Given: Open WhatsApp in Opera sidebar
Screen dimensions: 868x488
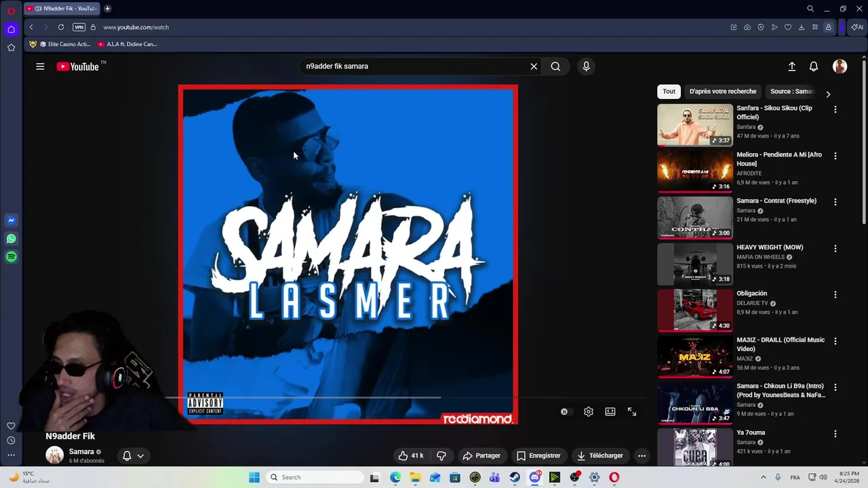Looking at the screenshot, I should click(11, 239).
